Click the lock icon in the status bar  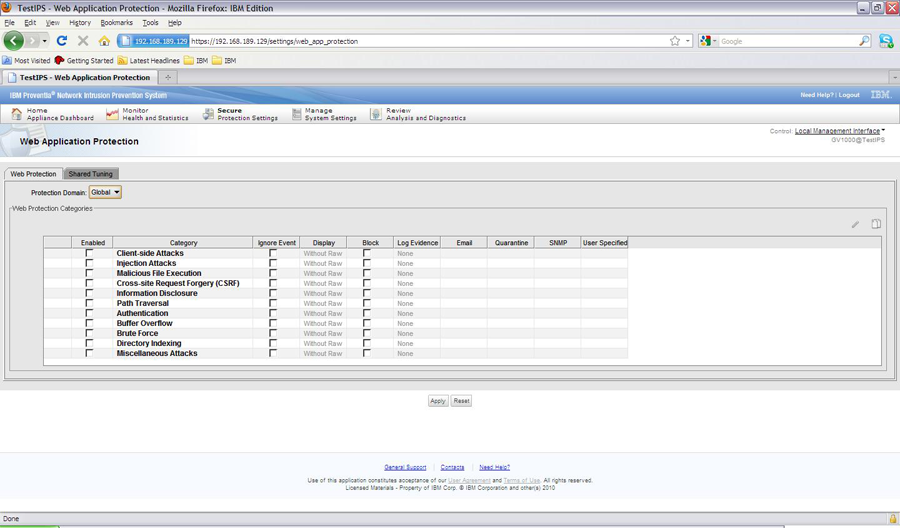pyautogui.click(x=893, y=518)
